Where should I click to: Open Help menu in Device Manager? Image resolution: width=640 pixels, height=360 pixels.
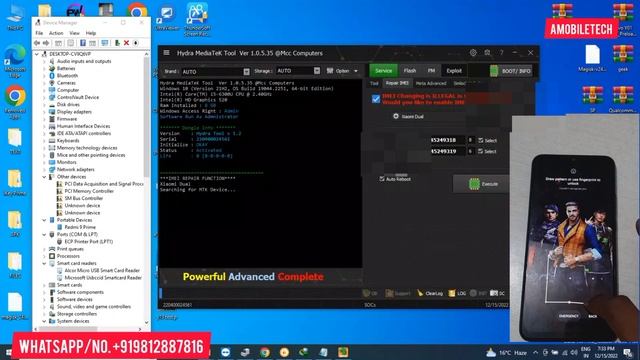click(91, 33)
